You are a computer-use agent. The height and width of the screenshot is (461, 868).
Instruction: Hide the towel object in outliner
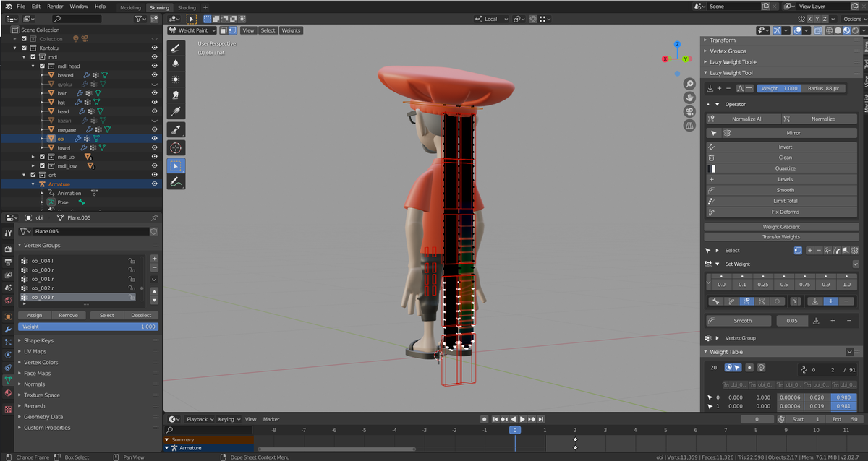pyautogui.click(x=154, y=147)
